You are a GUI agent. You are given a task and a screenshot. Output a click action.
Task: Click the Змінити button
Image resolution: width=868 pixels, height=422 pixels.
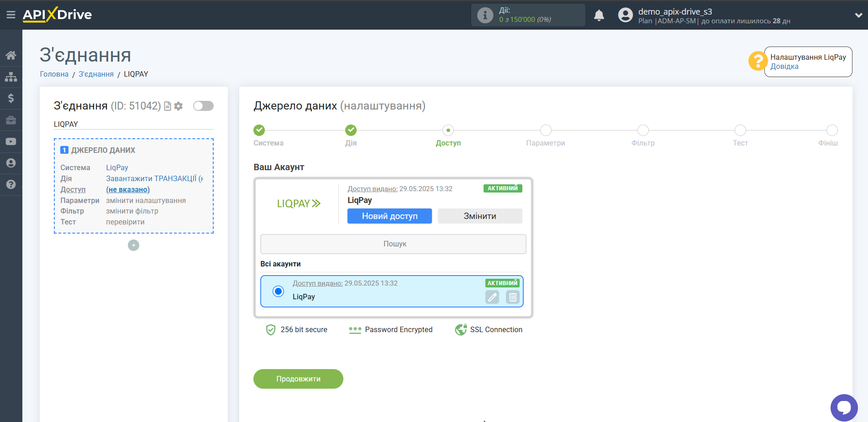click(x=480, y=216)
